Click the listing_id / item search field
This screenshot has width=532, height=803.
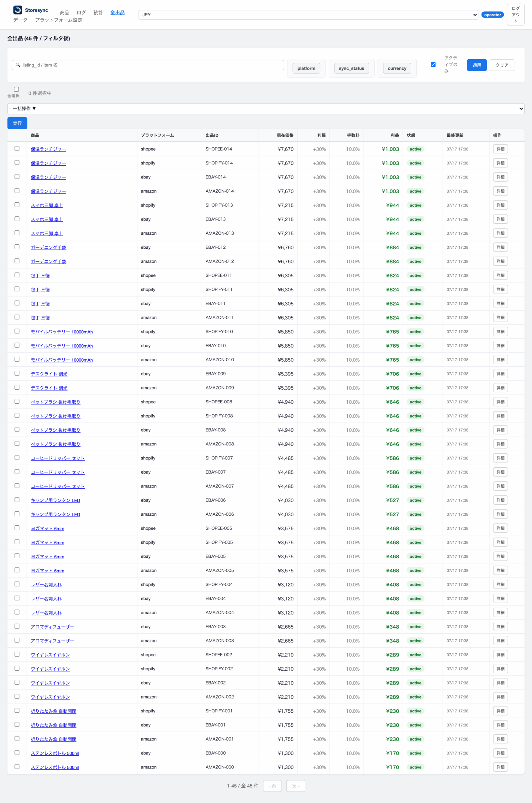point(148,65)
